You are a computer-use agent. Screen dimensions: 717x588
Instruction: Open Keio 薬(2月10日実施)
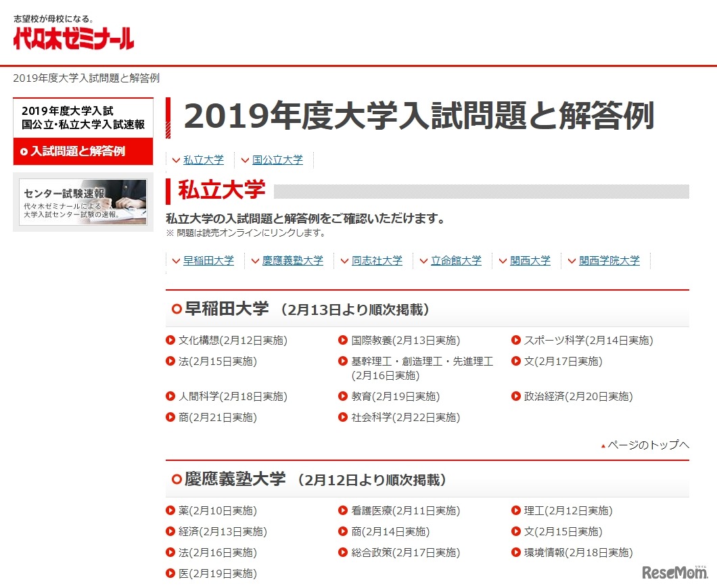point(218,511)
